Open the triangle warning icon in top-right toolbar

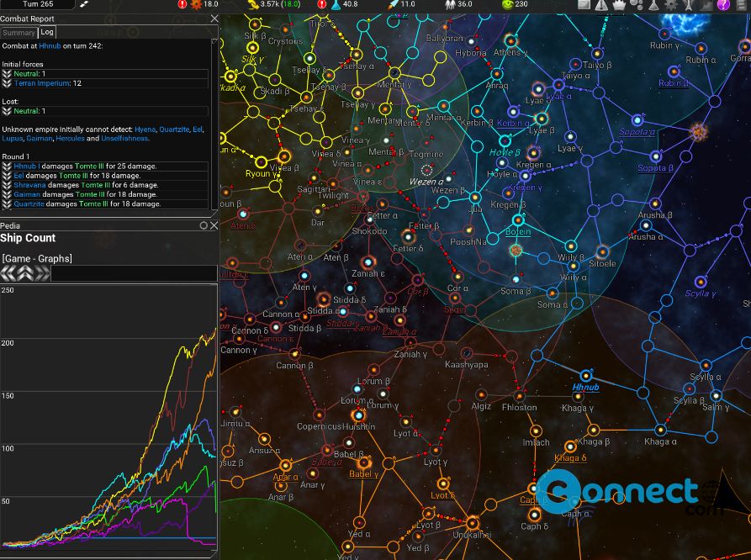[x=601, y=5]
